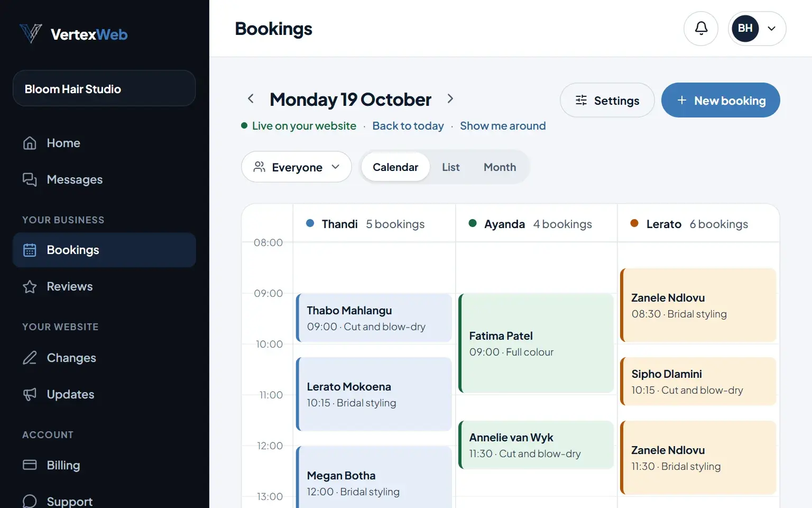
Task: Click Live on your website status
Action: (x=299, y=126)
